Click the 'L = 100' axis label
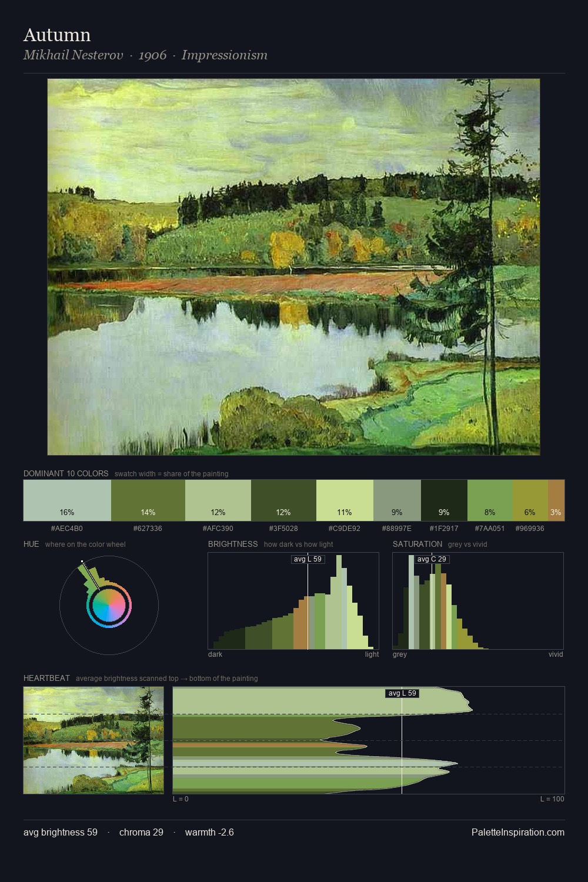Image resolution: width=588 pixels, height=882 pixels. (x=552, y=799)
